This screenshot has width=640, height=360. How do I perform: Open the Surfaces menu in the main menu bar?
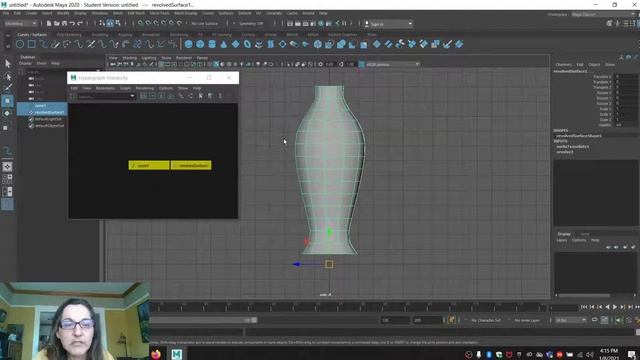(x=226, y=13)
